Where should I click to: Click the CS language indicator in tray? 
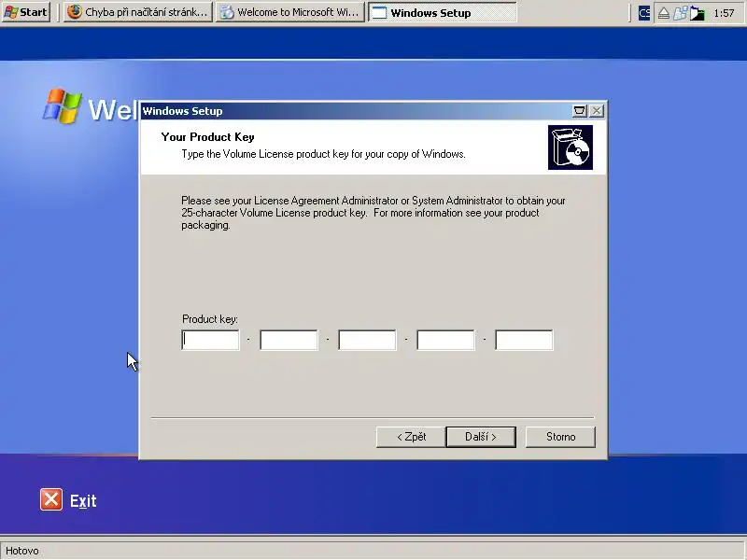pos(644,13)
